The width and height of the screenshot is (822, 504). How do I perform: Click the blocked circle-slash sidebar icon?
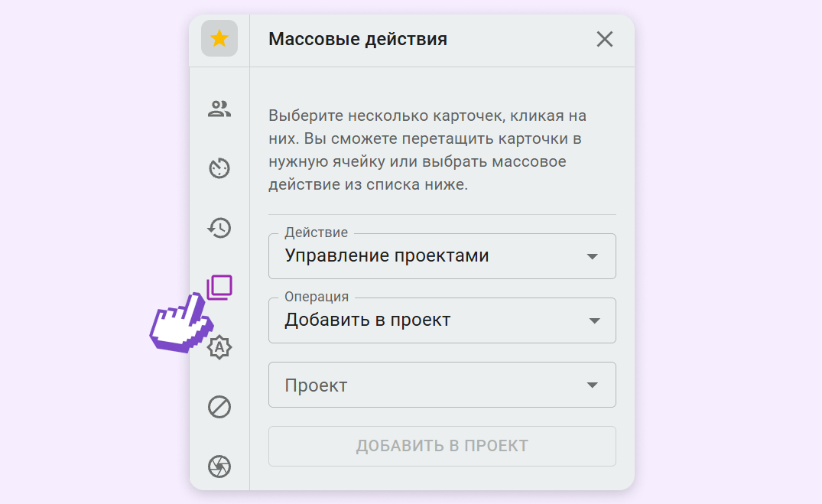[x=219, y=407]
